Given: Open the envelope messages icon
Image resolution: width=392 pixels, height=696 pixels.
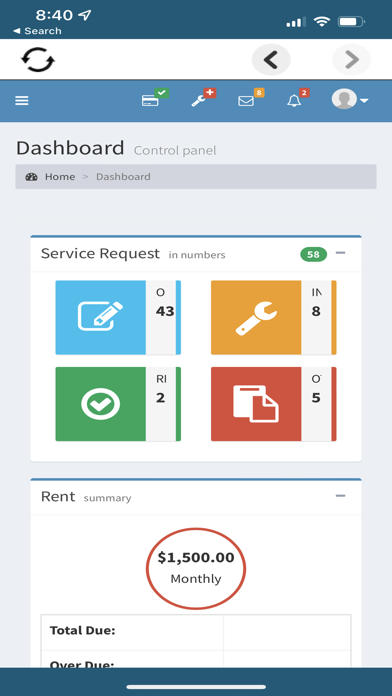Looking at the screenshot, I should click(x=250, y=98).
